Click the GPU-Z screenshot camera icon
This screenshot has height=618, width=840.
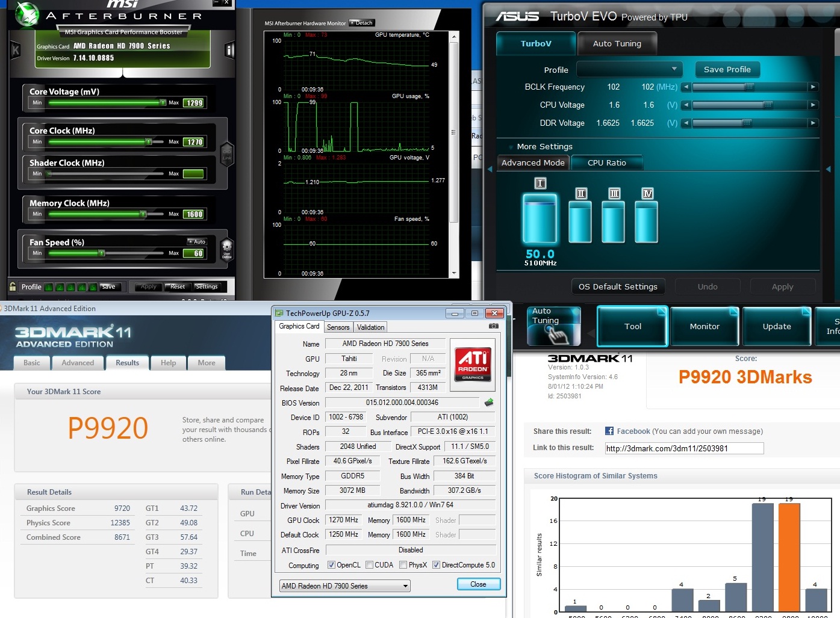pyautogui.click(x=494, y=326)
